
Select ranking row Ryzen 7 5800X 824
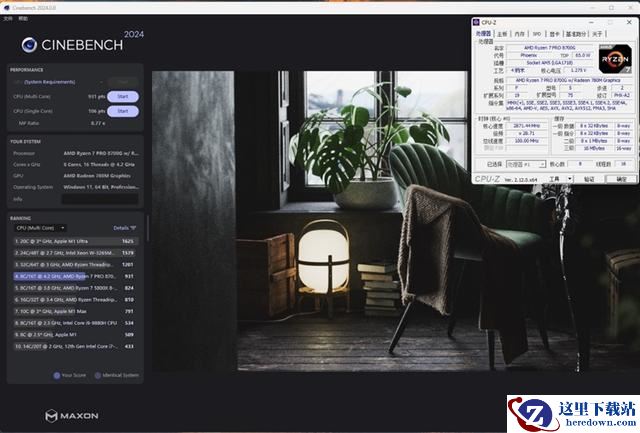pos(75,288)
